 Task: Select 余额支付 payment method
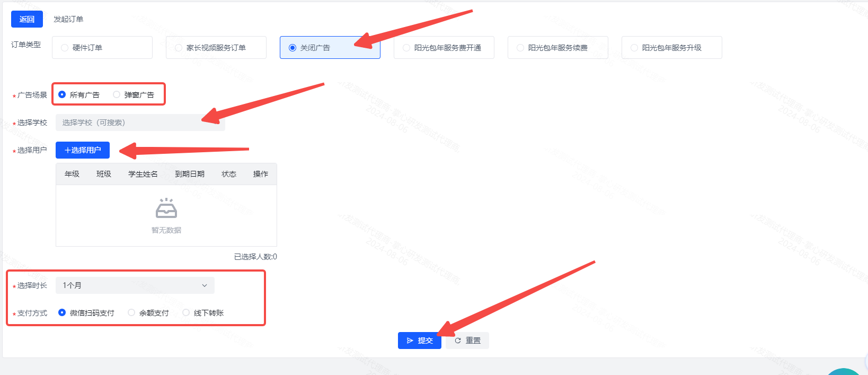click(131, 313)
